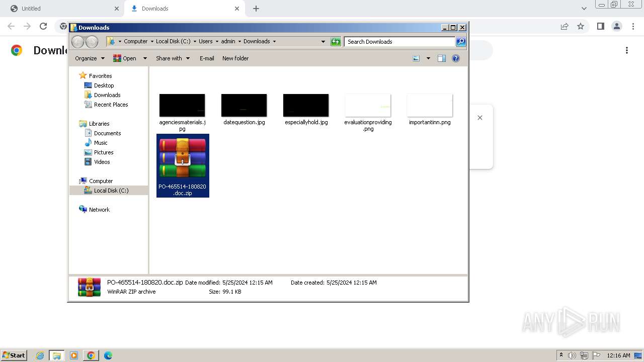Image resolution: width=644 pixels, height=362 pixels.
Task: Expand Chrome tab search chevron
Action: click(584, 9)
